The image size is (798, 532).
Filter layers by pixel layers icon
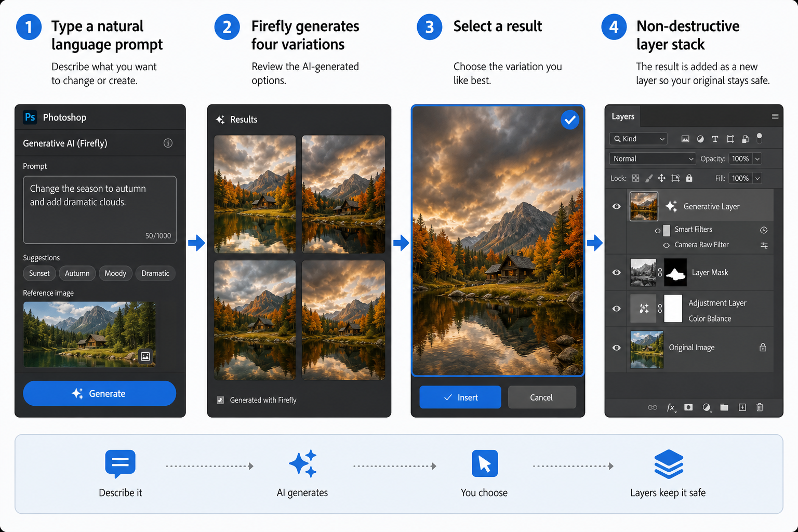coord(685,139)
